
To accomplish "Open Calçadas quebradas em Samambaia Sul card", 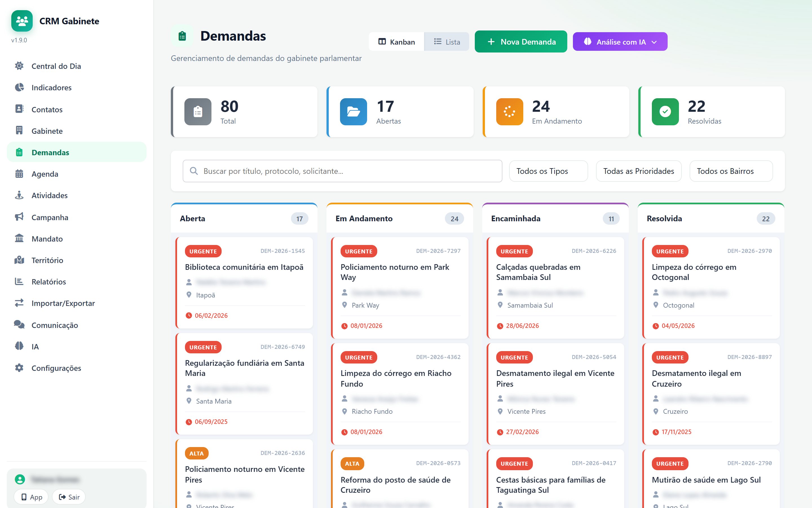I will [x=555, y=288].
